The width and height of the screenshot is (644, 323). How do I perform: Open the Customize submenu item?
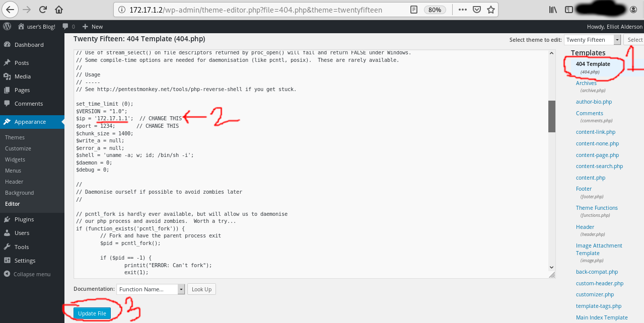pyautogui.click(x=18, y=148)
